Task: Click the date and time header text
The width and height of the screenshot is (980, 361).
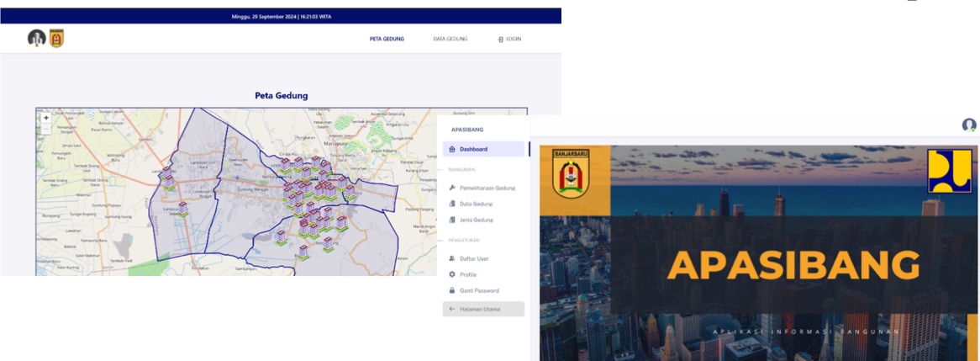Action: pyautogui.click(x=281, y=16)
